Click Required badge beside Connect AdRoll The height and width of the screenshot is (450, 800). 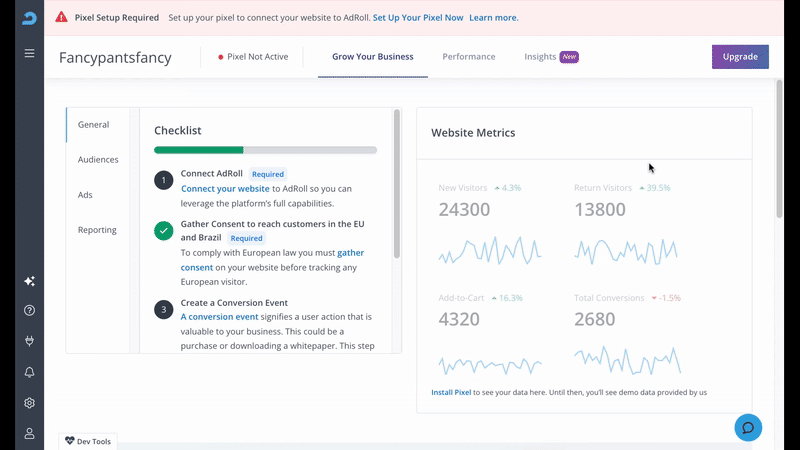pyautogui.click(x=268, y=174)
